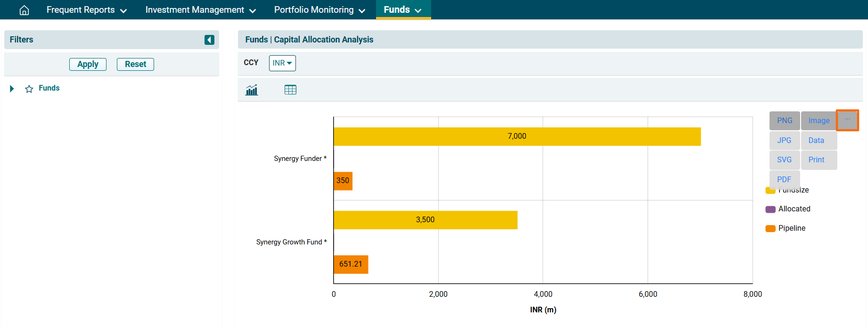Click the star icon beside Funds filter
This screenshot has height=327, width=868.
[x=29, y=89]
